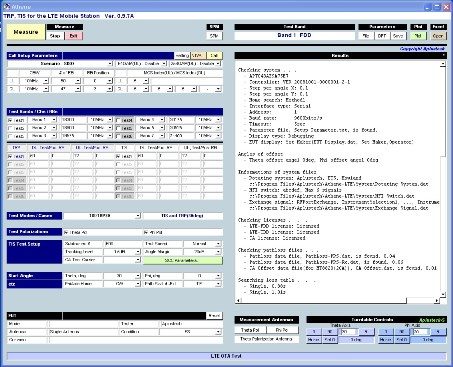
Task: Open the Band 3 dropdown in test bands
Action: pyautogui.click(x=54, y=136)
